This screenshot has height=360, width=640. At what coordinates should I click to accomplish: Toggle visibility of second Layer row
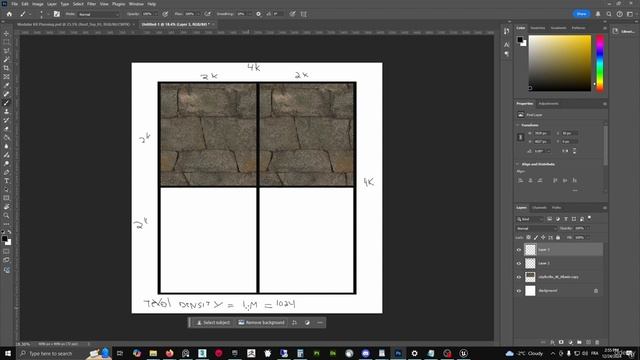[x=519, y=263]
